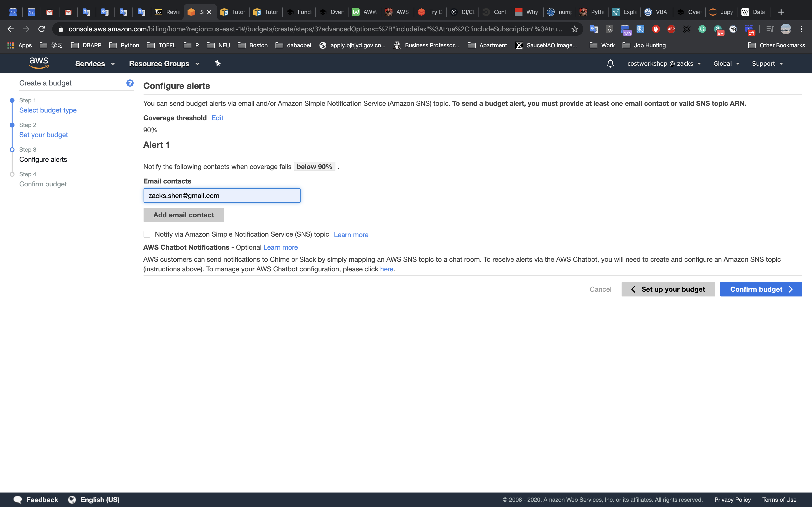Open the Create a budget help icon
This screenshot has width=812, height=507.
tap(130, 83)
